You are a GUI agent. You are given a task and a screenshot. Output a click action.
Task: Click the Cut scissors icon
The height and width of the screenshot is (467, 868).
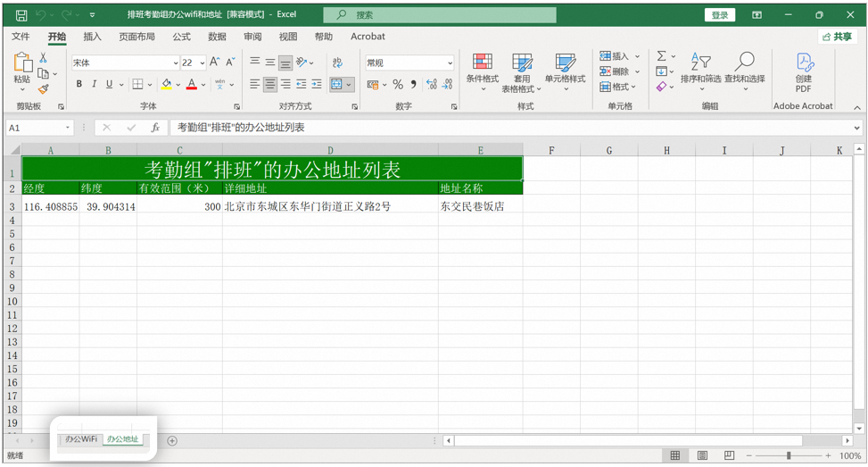(43, 58)
